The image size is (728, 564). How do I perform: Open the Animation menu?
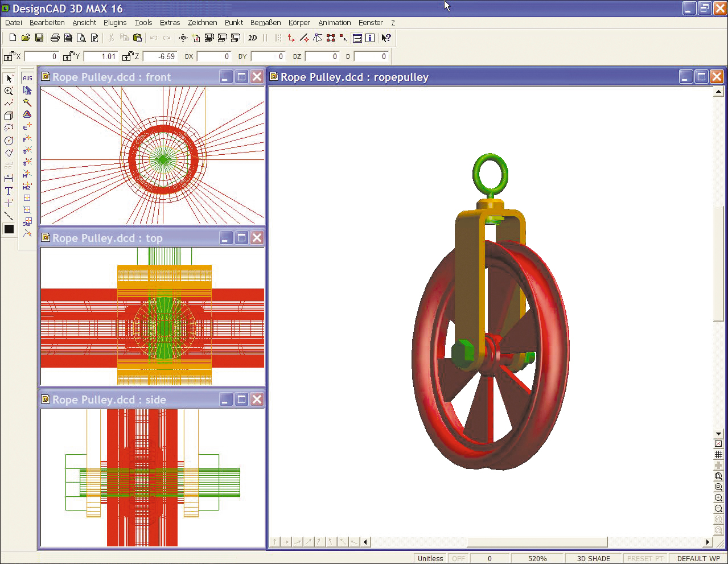pyautogui.click(x=334, y=23)
